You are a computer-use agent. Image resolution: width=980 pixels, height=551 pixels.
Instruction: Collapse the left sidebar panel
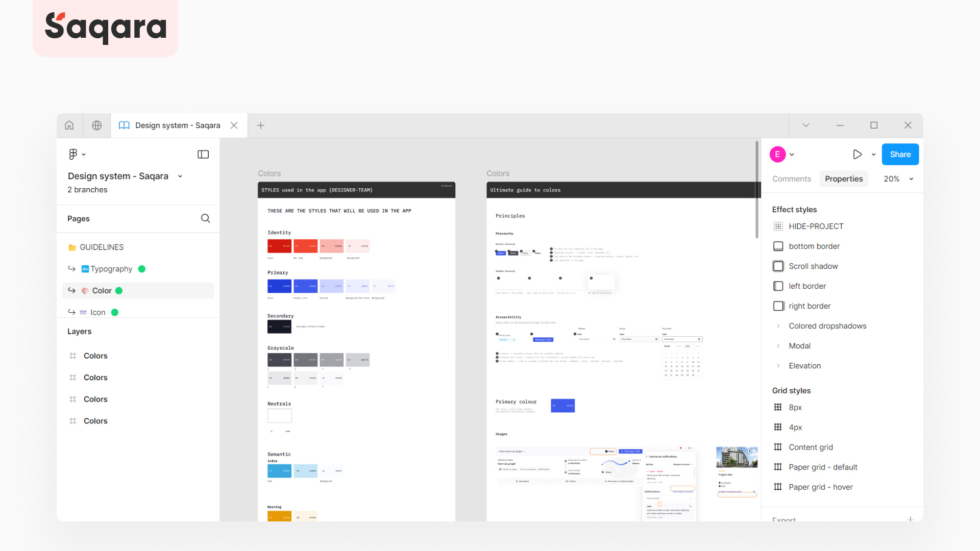[x=203, y=154]
